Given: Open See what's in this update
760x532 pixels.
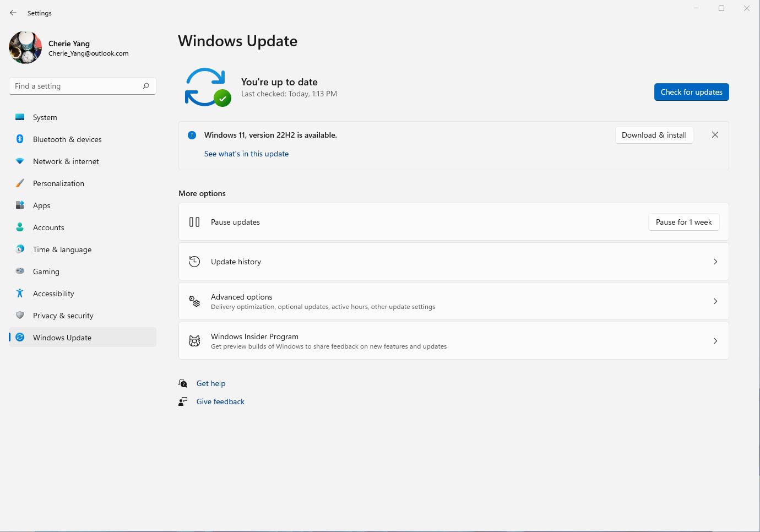Looking at the screenshot, I should (246, 154).
